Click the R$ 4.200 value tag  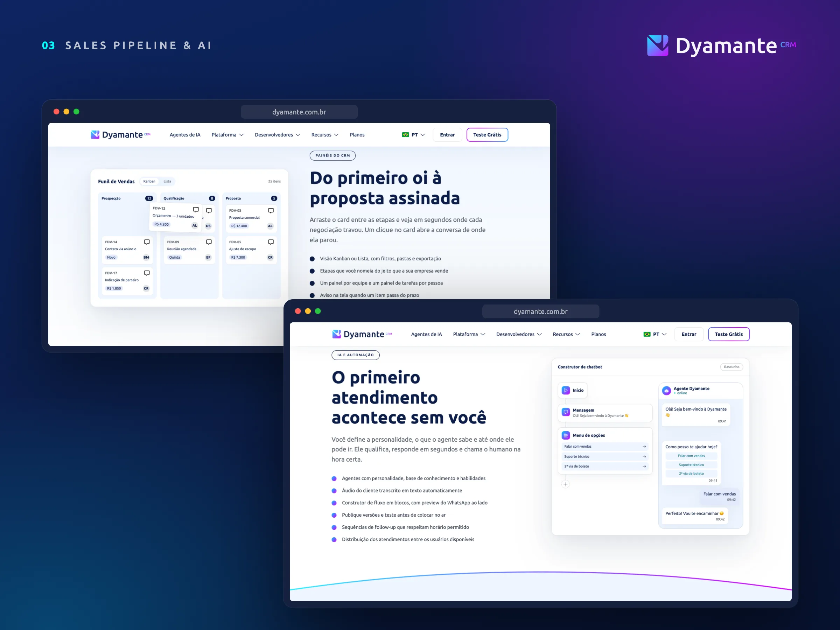click(x=161, y=224)
